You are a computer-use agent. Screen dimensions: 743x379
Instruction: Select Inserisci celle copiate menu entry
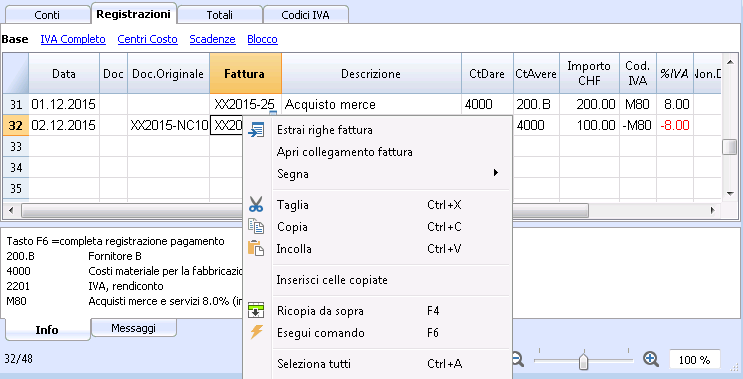tap(332, 280)
